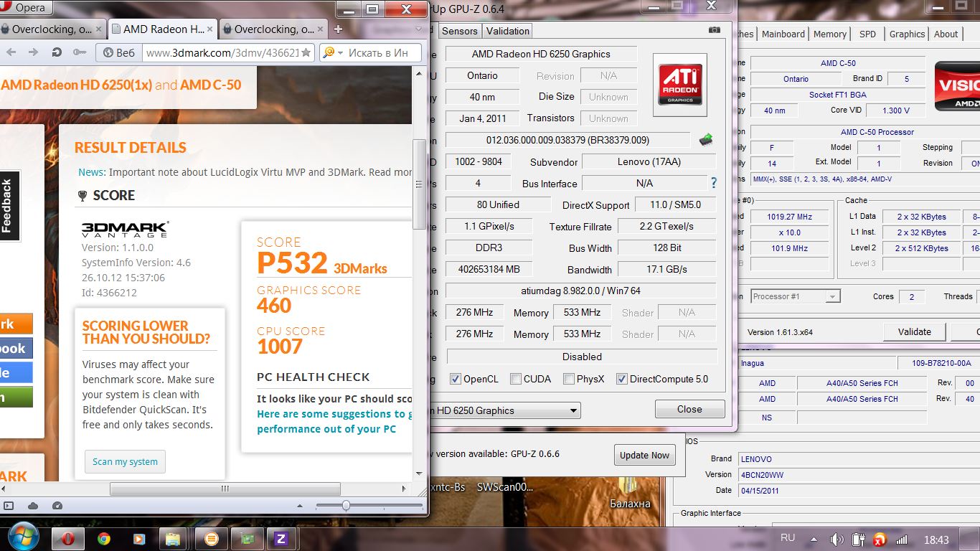
Task: Switch to GPU-Z Sensors tab
Action: pos(459,31)
